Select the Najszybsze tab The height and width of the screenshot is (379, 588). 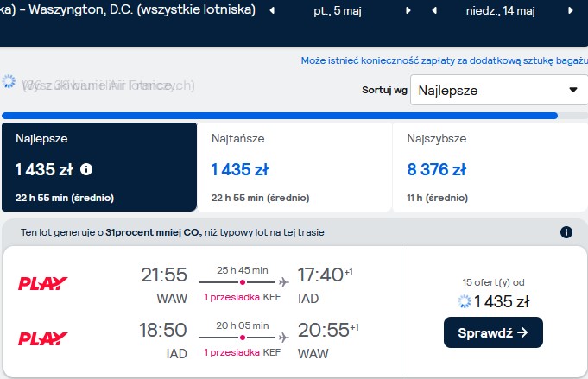(x=490, y=167)
